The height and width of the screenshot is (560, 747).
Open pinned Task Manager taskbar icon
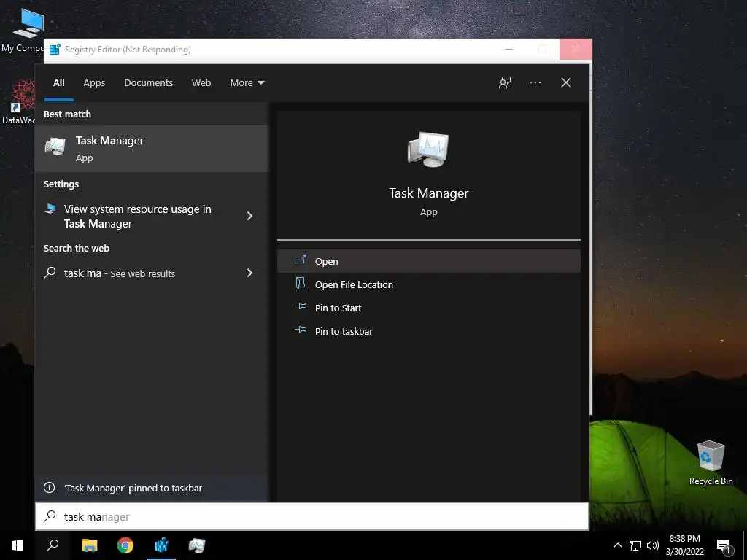point(197,545)
